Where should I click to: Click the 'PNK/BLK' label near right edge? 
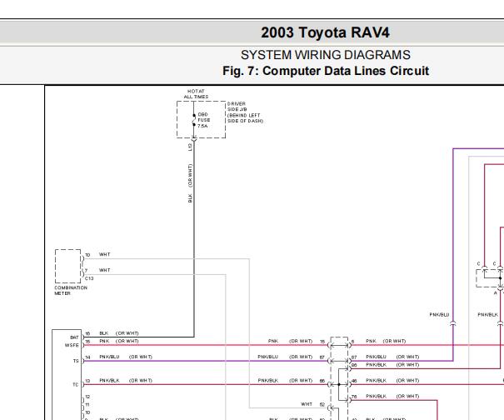coord(487,314)
